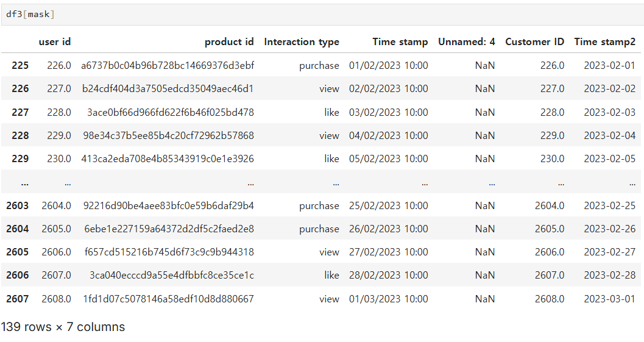The height and width of the screenshot is (342, 644).
Task: Click the ellipsis in the index column
Action: click(24, 182)
